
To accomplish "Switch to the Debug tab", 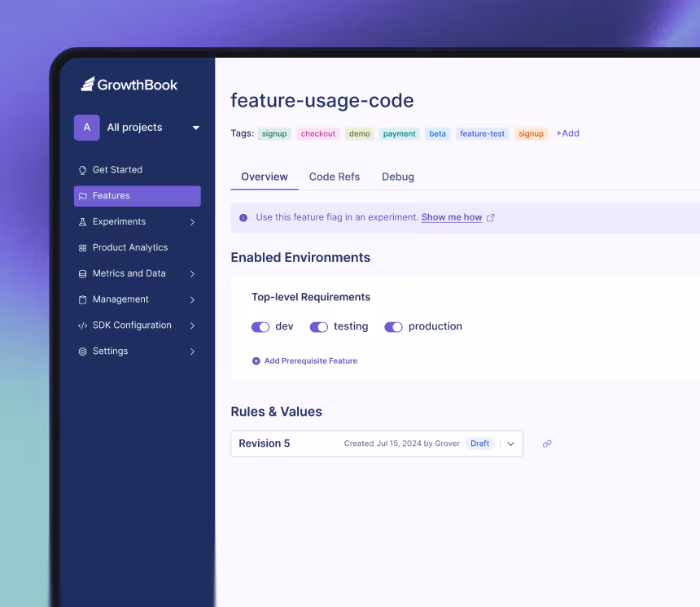I will (398, 177).
